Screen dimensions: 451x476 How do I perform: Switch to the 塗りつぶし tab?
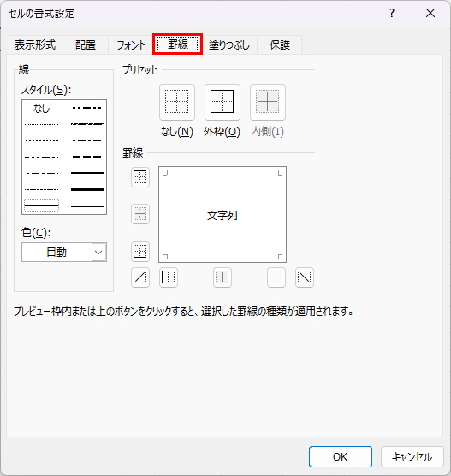click(x=229, y=45)
